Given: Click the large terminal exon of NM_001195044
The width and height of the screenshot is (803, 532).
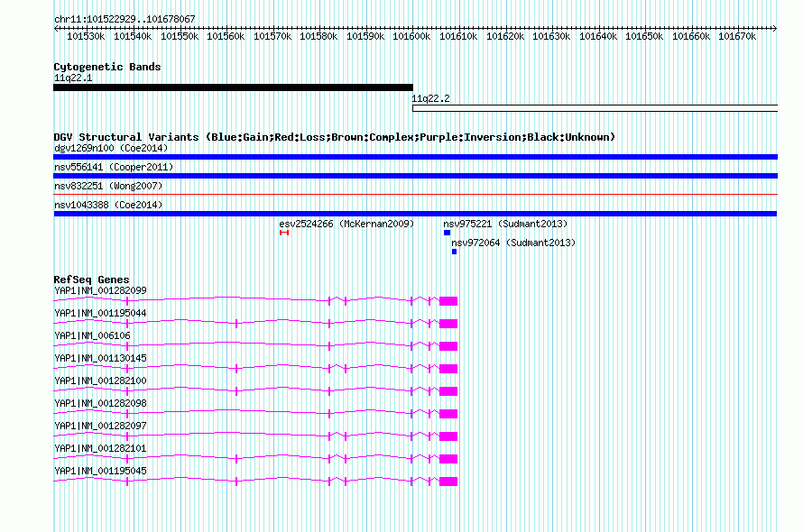Looking at the screenshot, I should 448,324.
